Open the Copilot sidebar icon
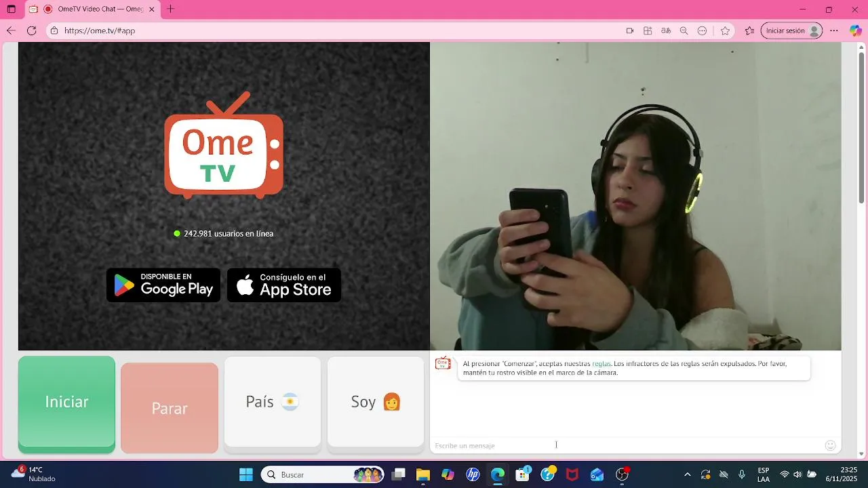The height and width of the screenshot is (488, 868). 856,30
